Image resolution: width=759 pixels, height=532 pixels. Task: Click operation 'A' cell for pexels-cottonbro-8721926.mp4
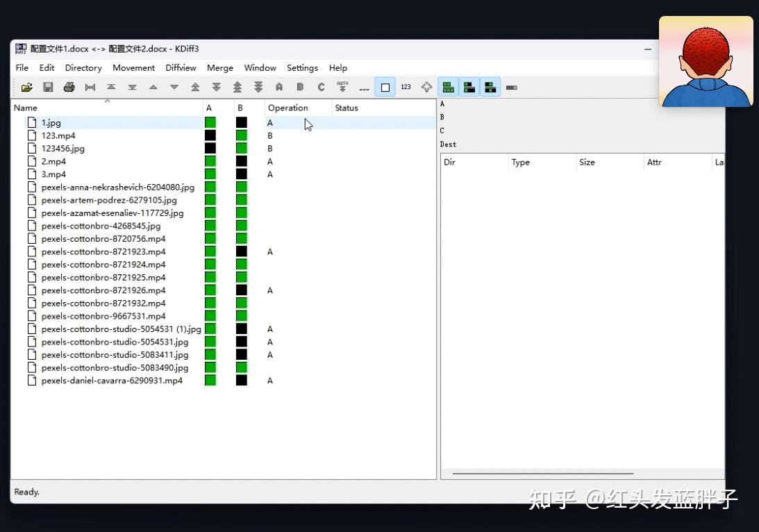tap(270, 290)
